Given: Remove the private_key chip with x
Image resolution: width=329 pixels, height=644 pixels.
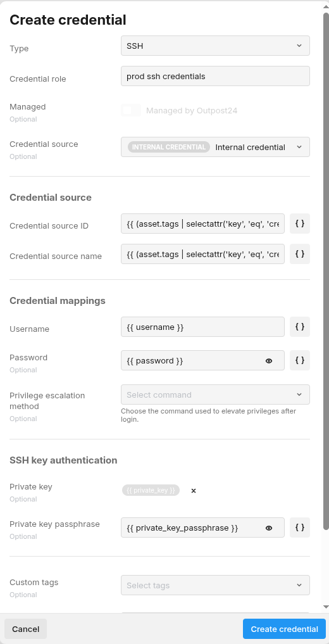Looking at the screenshot, I should click(194, 490).
